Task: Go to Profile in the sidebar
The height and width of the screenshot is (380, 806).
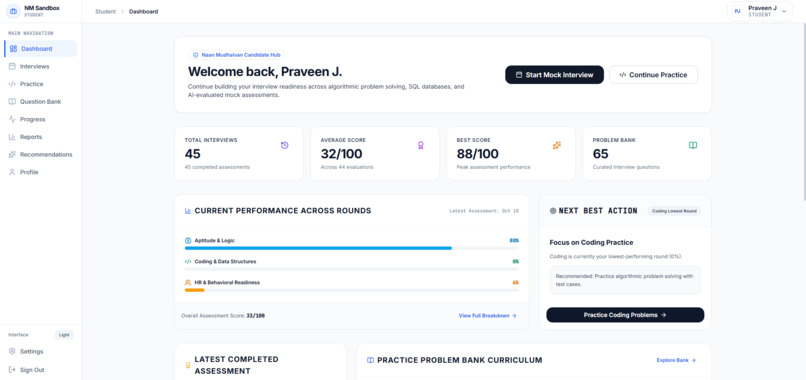Action: (x=41, y=172)
